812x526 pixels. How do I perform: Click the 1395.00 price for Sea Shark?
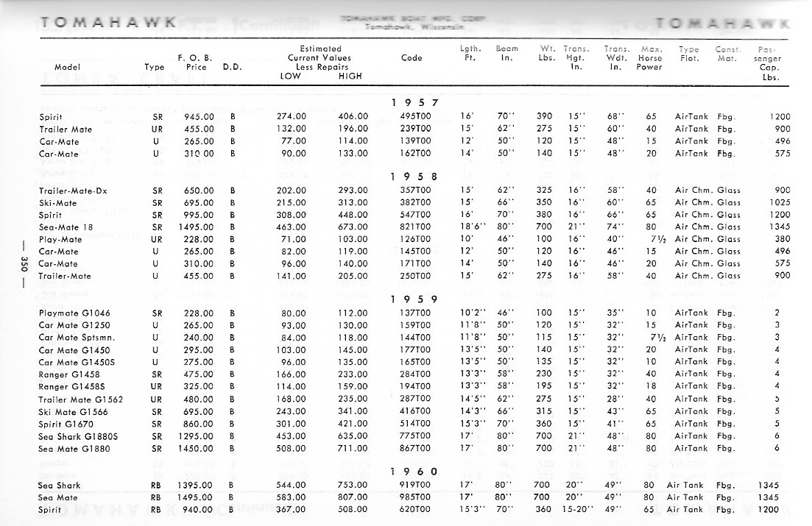pos(195,486)
